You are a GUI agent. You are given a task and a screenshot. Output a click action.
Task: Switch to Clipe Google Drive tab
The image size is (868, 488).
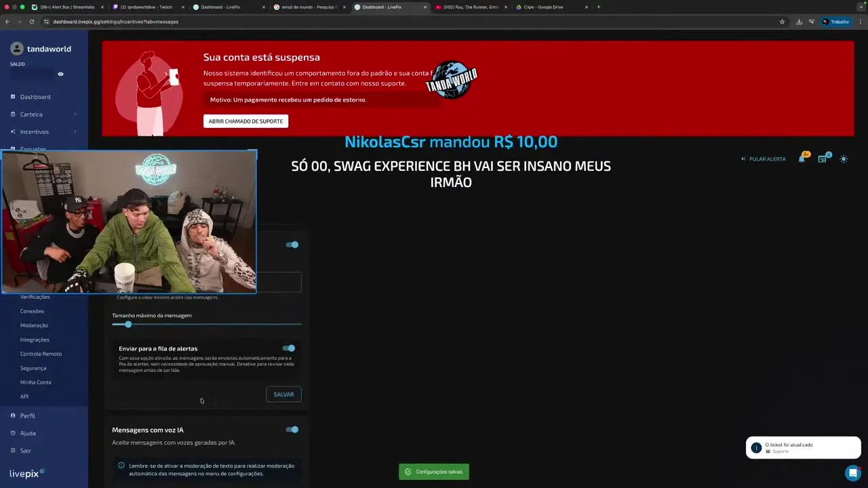pos(551,7)
